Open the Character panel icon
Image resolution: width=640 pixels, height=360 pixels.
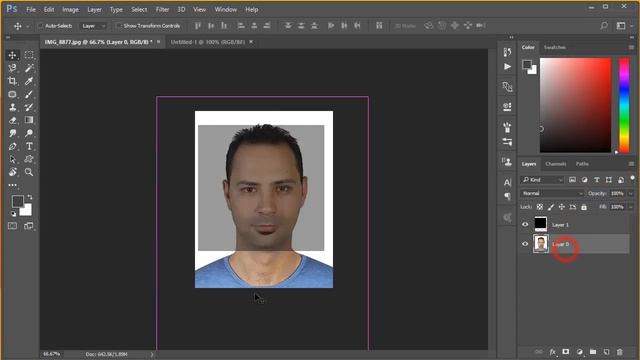click(x=507, y=182)
